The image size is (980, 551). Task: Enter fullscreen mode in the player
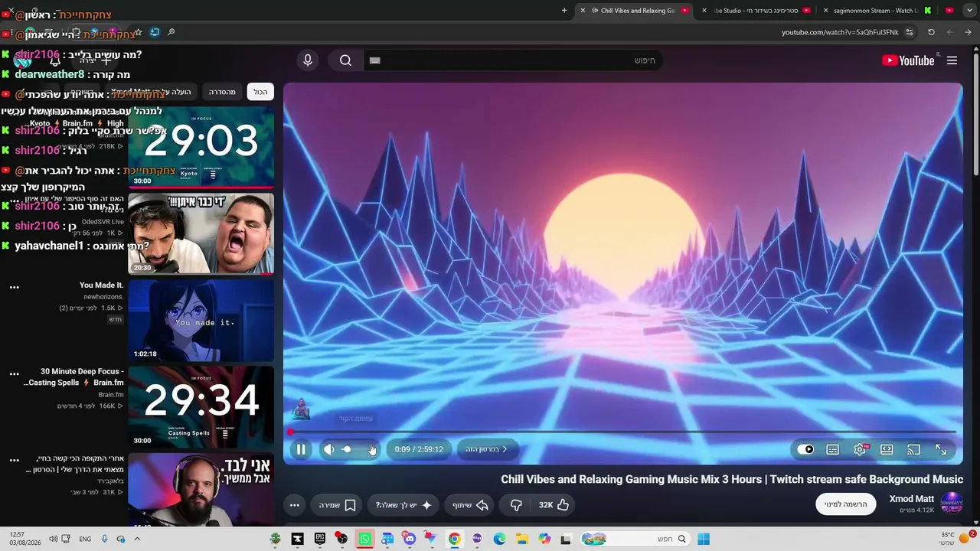(941, 449)
